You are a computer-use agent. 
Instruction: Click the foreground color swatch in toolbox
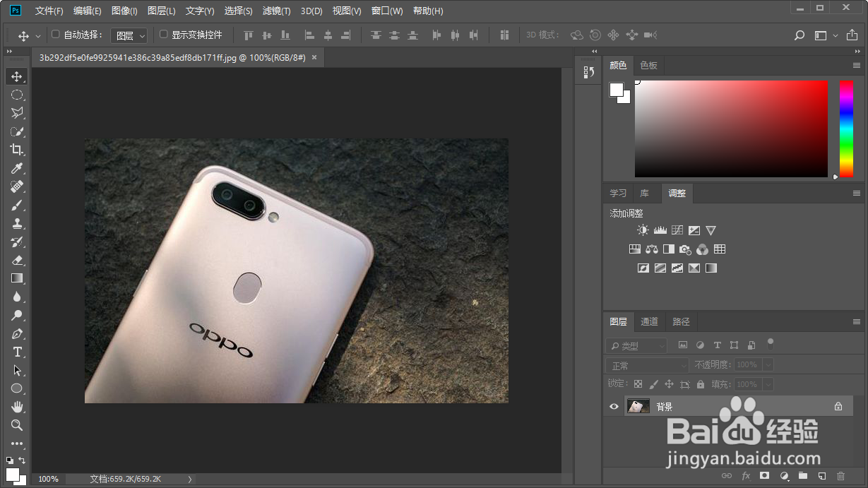coord(12,474)
